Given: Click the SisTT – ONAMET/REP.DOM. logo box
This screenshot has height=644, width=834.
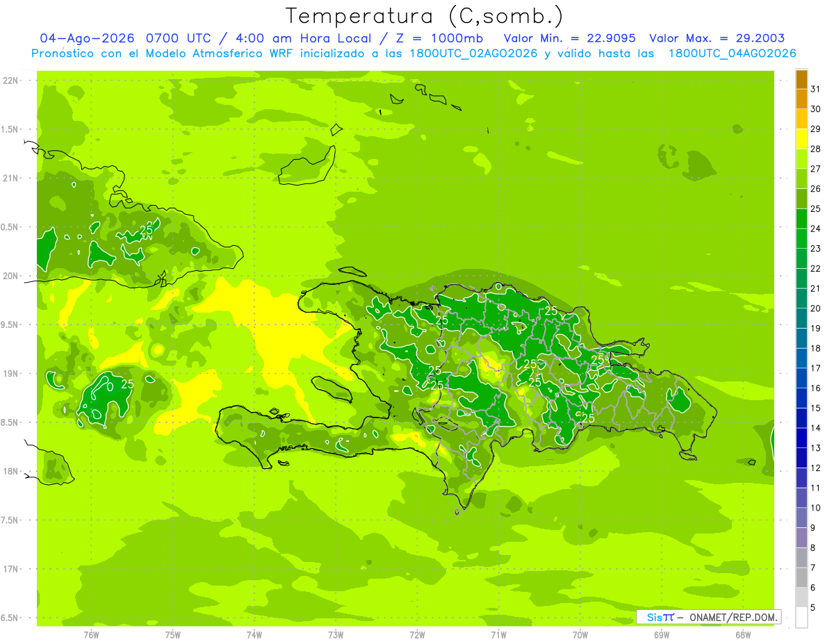Looking at the screenshot, I should click(708, 617).
